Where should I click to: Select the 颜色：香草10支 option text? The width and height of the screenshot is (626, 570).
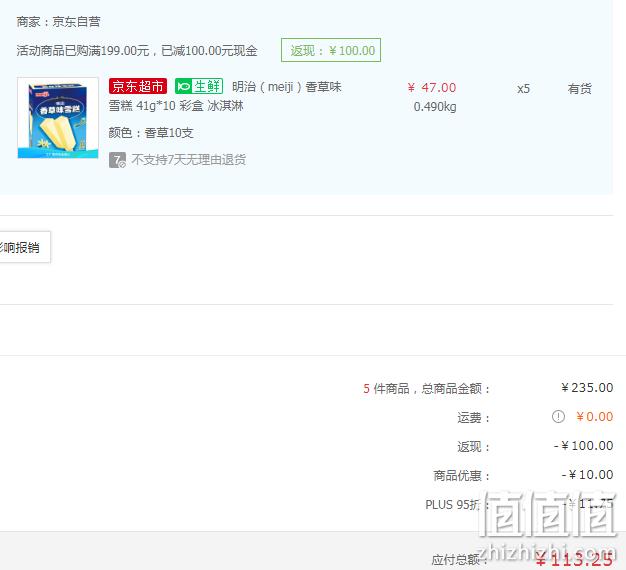tap(151, 133)
